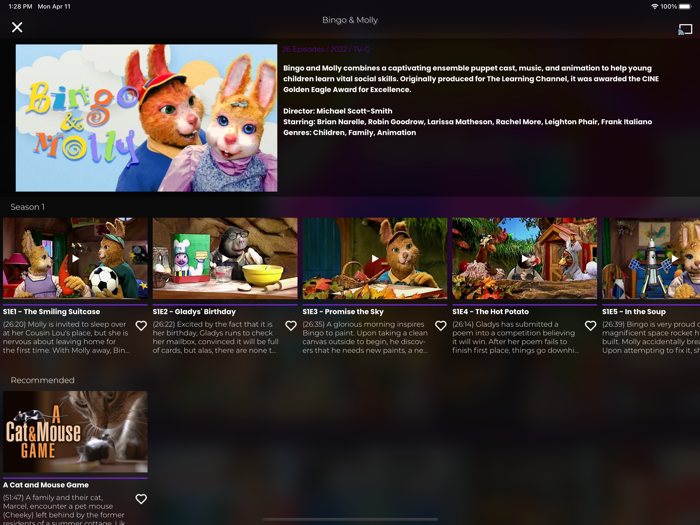The width and height of the screenshot is (700, 525).
Task: Tap the Wi-Fi icon in status bar
Action: click(x=654, y=7)
